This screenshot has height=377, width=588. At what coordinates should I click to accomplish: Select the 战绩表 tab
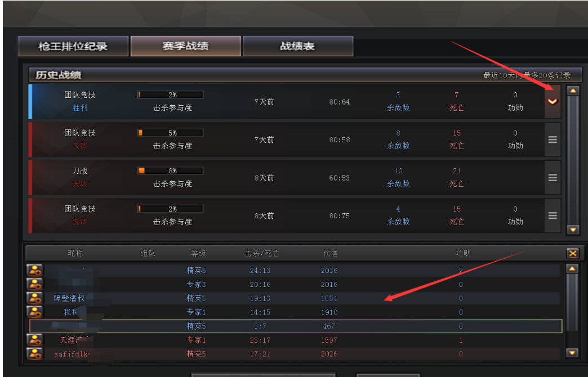[298, 46]
